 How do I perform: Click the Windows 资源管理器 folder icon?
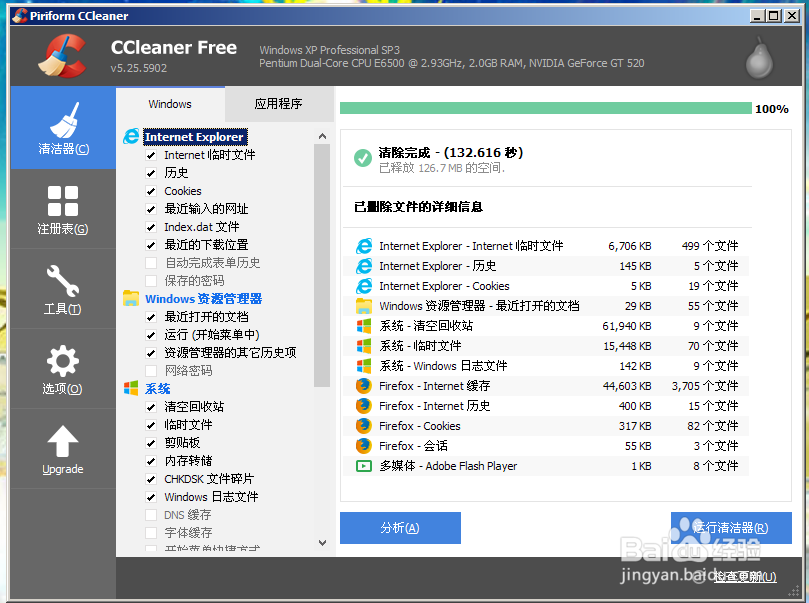point(131,298)
